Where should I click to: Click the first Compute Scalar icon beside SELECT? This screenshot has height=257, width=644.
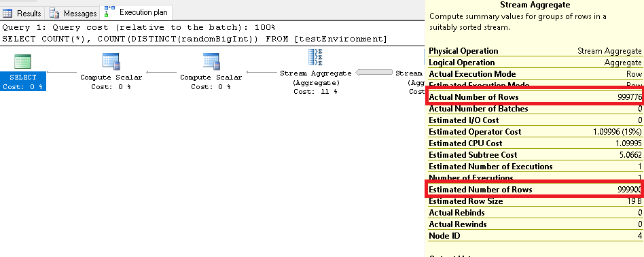[111, 61]
